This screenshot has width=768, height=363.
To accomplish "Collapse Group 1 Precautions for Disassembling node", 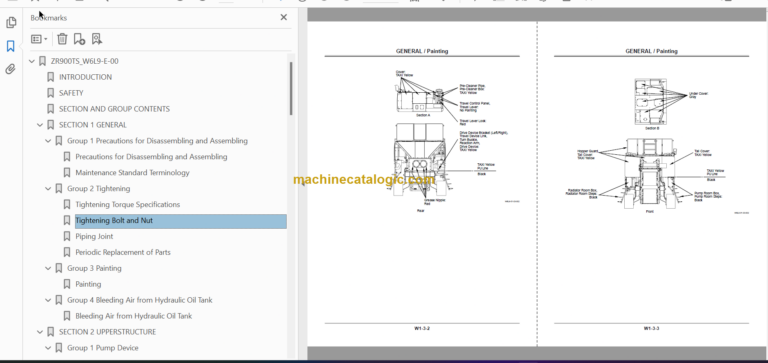I will (48, 141).
